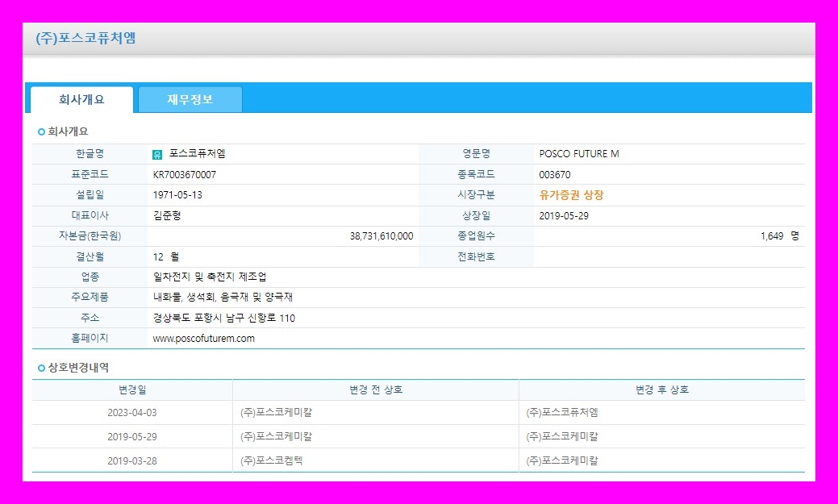This screenshot has height=504, width=838.
Task: Click the 자본금(한국원) row label
Action: click(90, 236)
